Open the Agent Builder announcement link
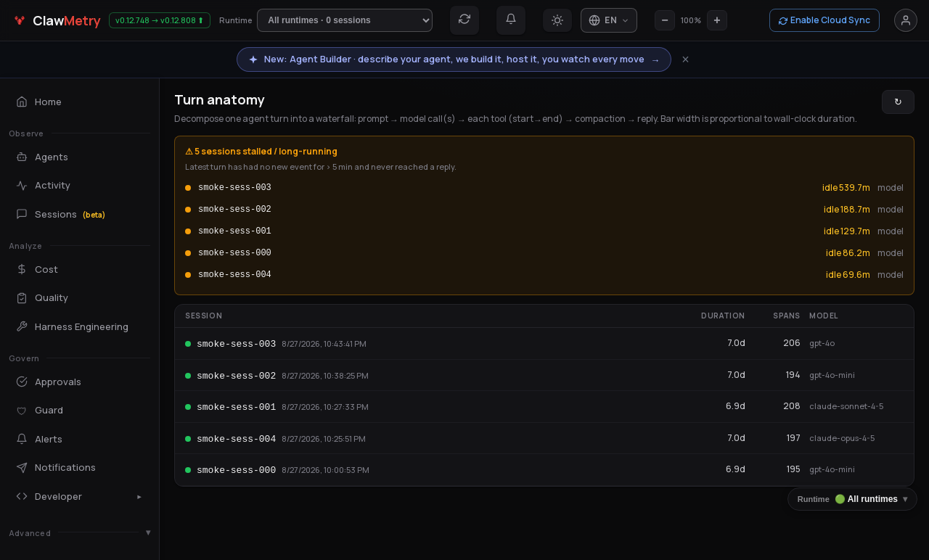Screen dimensions: 929x560 pyautogui.click(x=454, y=59)
